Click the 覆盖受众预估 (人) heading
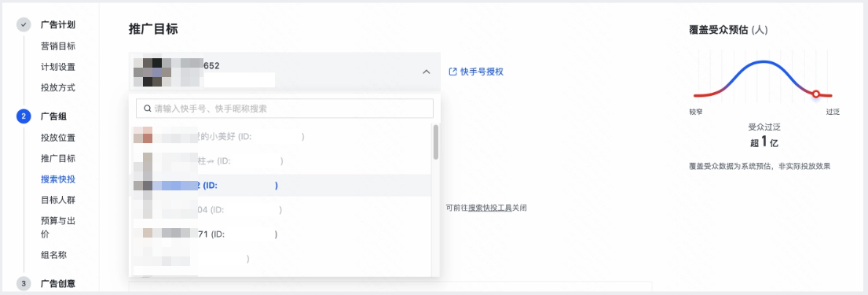Screen dimensions: 868x295 coord(728,30)
